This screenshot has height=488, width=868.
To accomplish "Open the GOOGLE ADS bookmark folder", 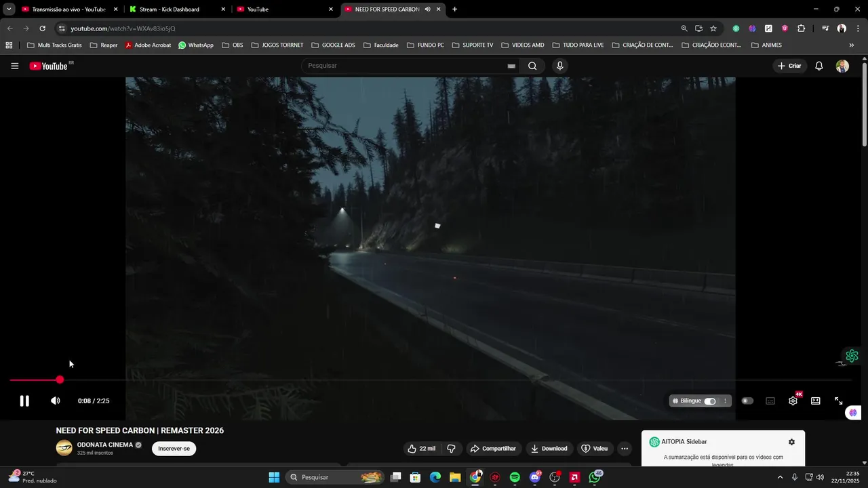I will [333, 45].
